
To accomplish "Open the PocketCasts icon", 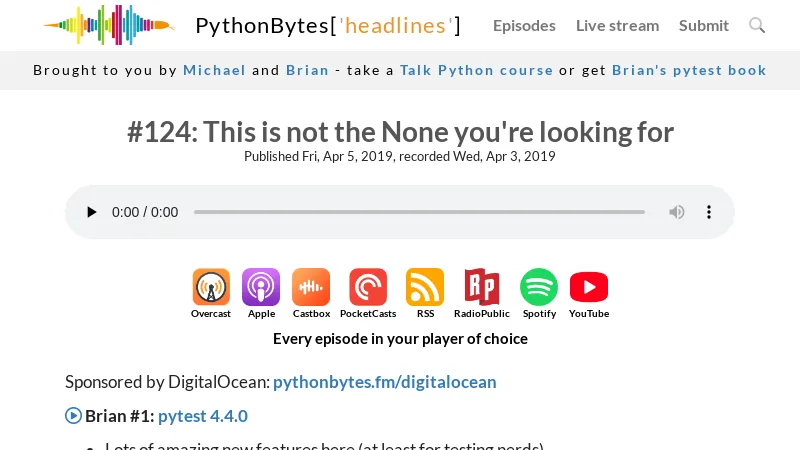I will [368, 288].
